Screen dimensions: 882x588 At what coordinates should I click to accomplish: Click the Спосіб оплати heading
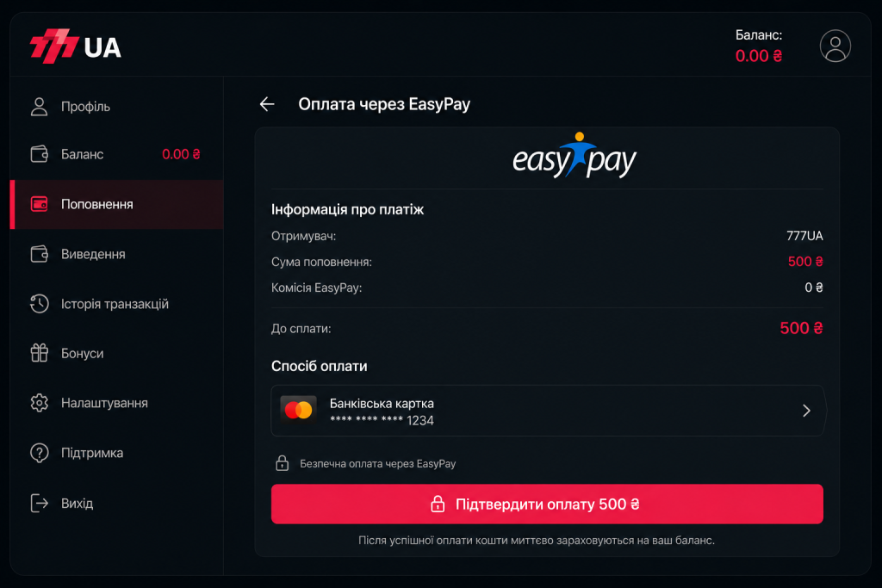click(319, 366)
